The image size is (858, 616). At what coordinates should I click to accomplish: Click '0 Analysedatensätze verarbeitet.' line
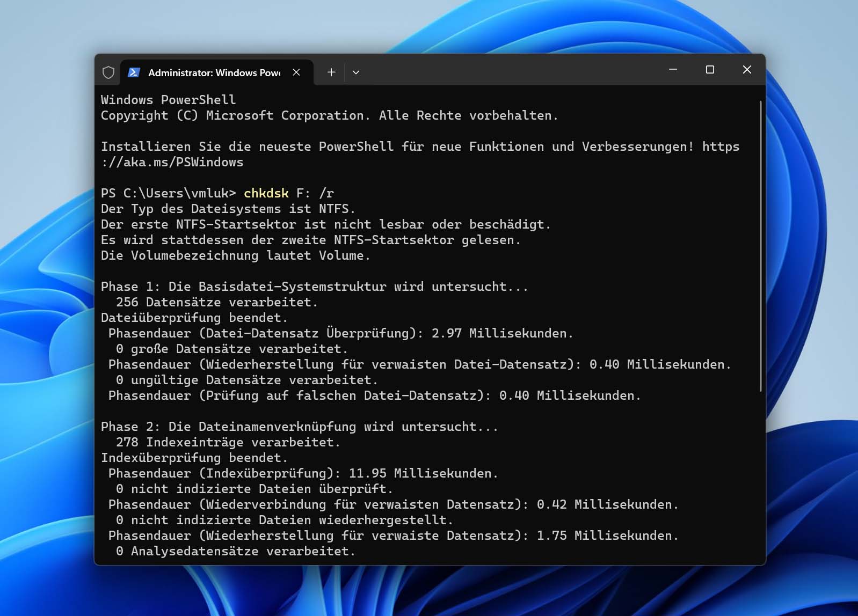coord(236,551)
